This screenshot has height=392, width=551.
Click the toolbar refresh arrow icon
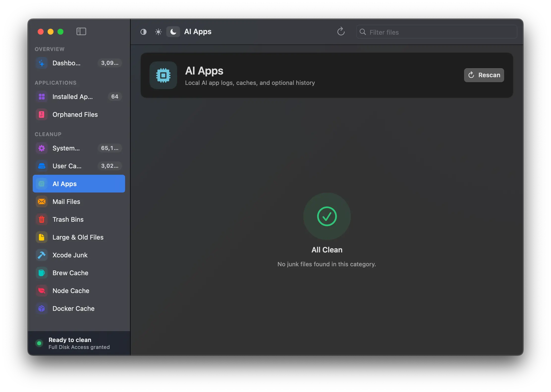click(x=341, y=31)
